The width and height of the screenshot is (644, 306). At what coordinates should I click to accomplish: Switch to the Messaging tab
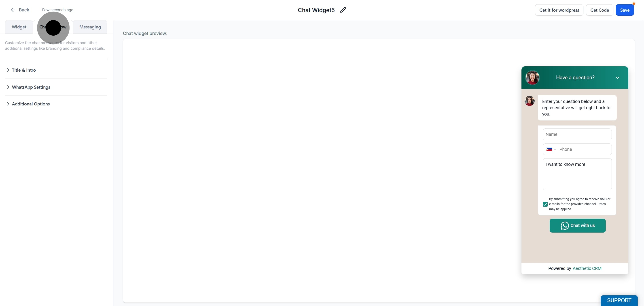coord(90,27)
